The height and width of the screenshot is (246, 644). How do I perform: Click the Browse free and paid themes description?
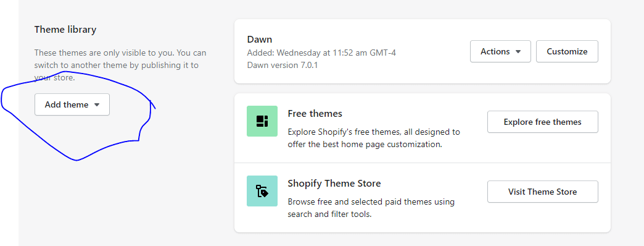tap(371, 208)
